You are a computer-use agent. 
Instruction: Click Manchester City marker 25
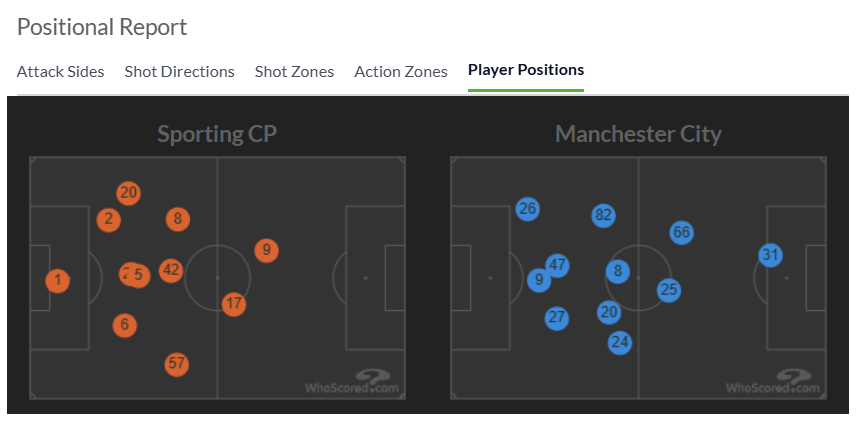click(669, 290)
